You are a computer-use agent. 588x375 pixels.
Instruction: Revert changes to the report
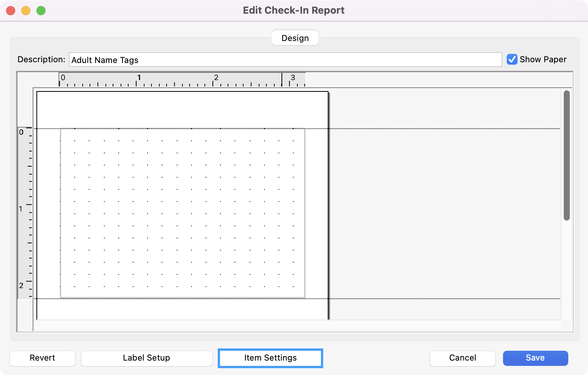(42, 358)
